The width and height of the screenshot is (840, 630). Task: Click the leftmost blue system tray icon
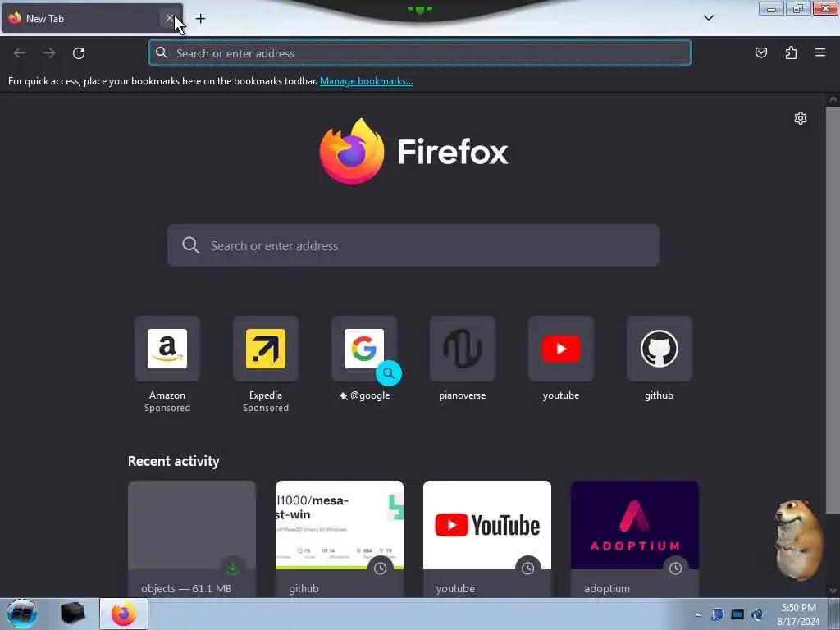[x=717, y=614]
